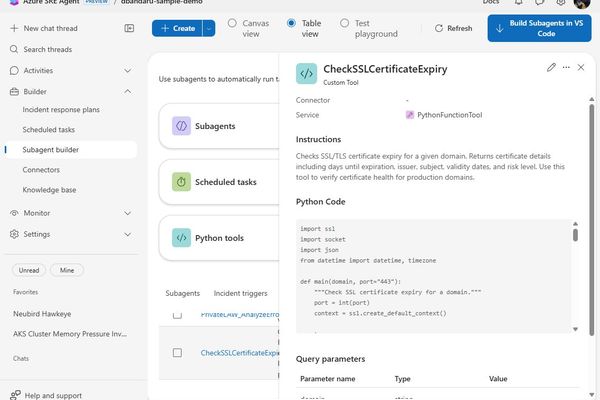Click the Value column header
Screen dimensions: 600x400
498,379
